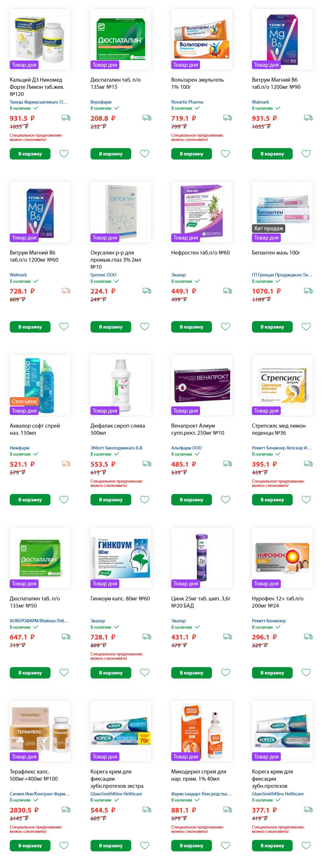Heart icon for Микодерил спрей
This screenshot has height=868, width=327.
pyautogui.click(x=225, y=845)
